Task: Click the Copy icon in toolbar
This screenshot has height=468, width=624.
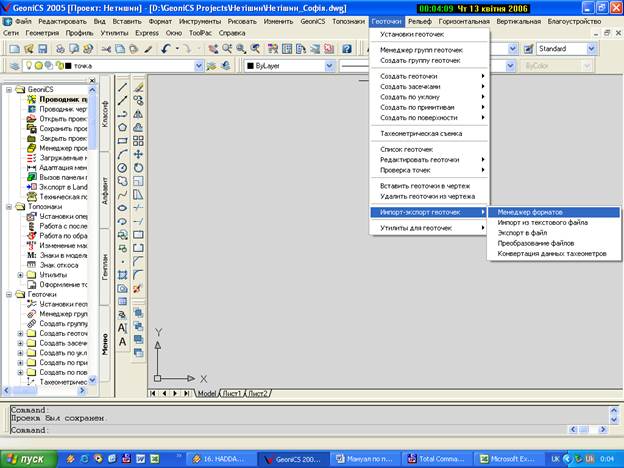Action: pos(120,49)
